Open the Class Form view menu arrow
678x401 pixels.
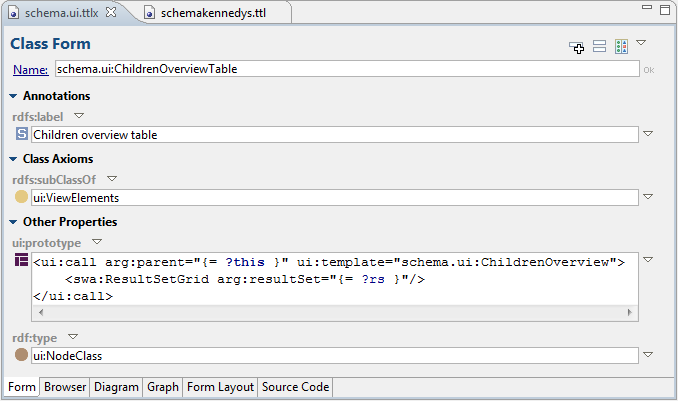pos(641,43)
